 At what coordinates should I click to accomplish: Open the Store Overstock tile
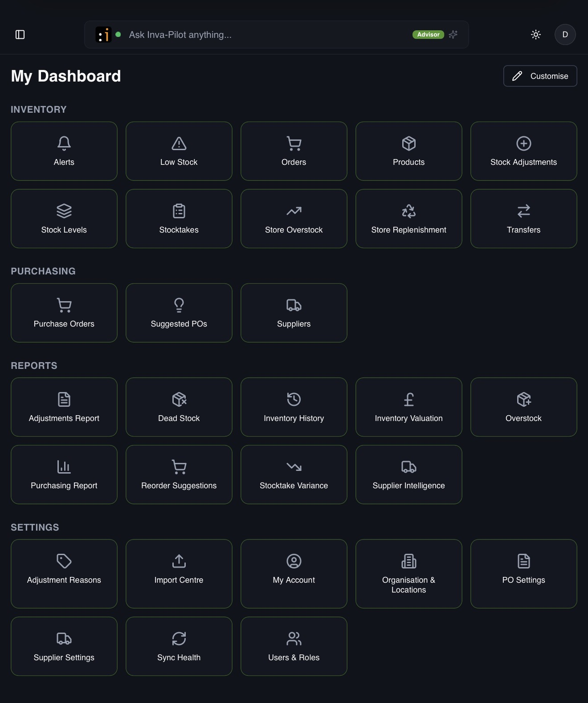point(294,219)
